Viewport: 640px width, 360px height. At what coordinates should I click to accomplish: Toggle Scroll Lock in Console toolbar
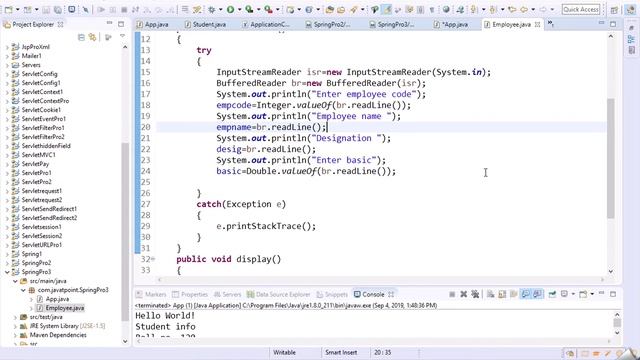click(502, 294)
